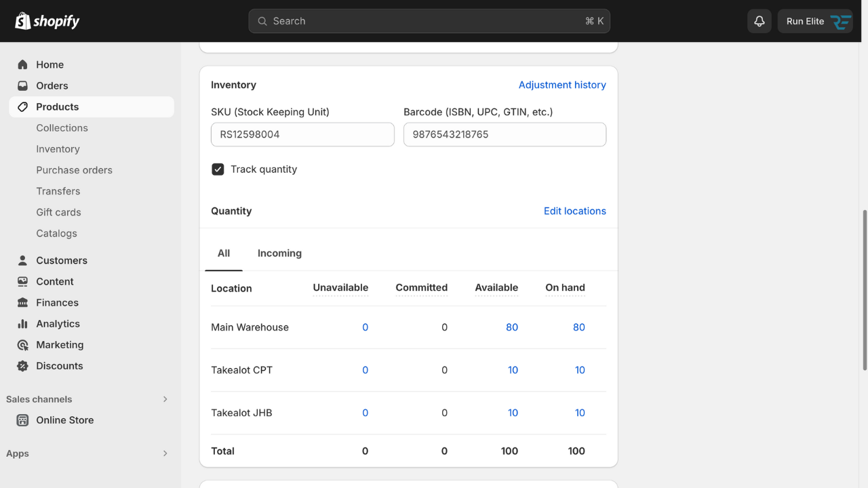Open the Run Elite account menu
Viewport: 868px width, 488px height.
click(x=814, y=21)
